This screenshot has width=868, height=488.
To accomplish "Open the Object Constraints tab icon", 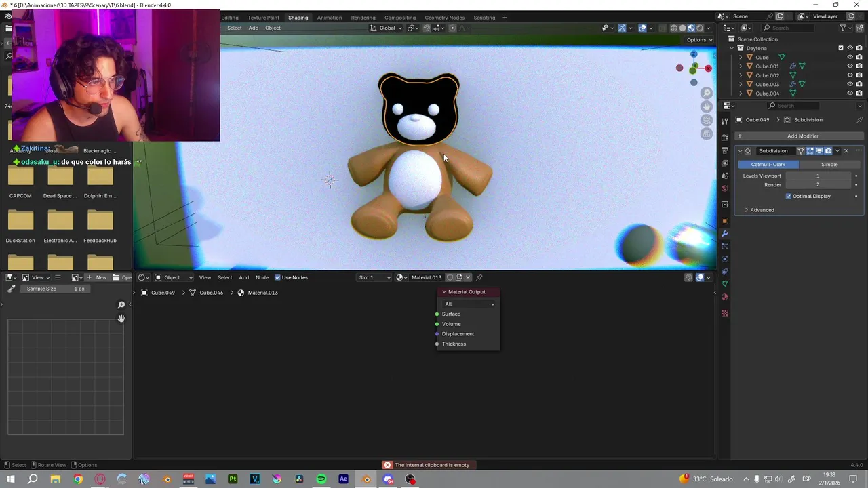I will 725,272.
